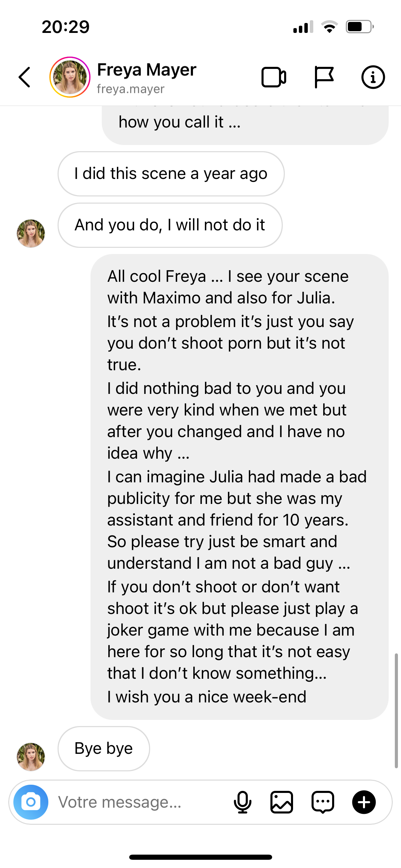Open the conversation info panel
The width and height of the screenshot is (401, 868).
click(x=373, y=77)
